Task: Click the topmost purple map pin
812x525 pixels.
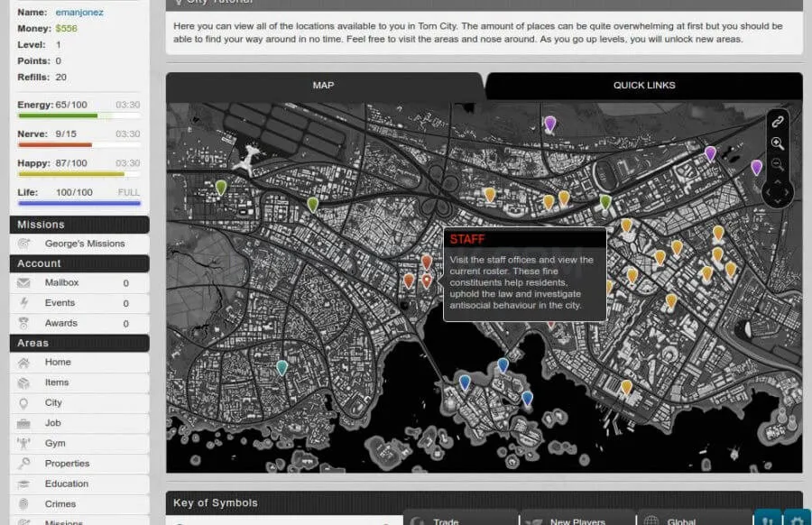Action: (x=550, y=124)
